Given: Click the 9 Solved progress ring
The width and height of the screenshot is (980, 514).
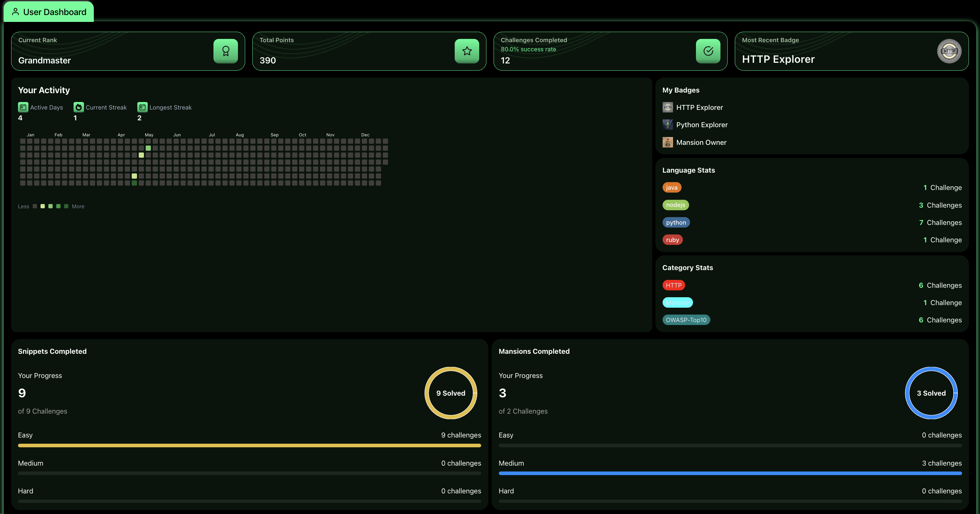Looking at the screenshot, I should (x=451, y=393).
